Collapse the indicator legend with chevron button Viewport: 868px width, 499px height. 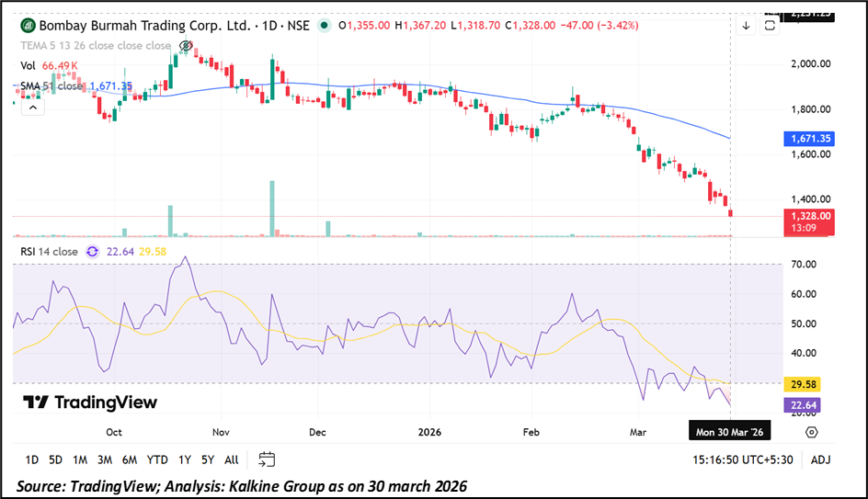(32, 108)
